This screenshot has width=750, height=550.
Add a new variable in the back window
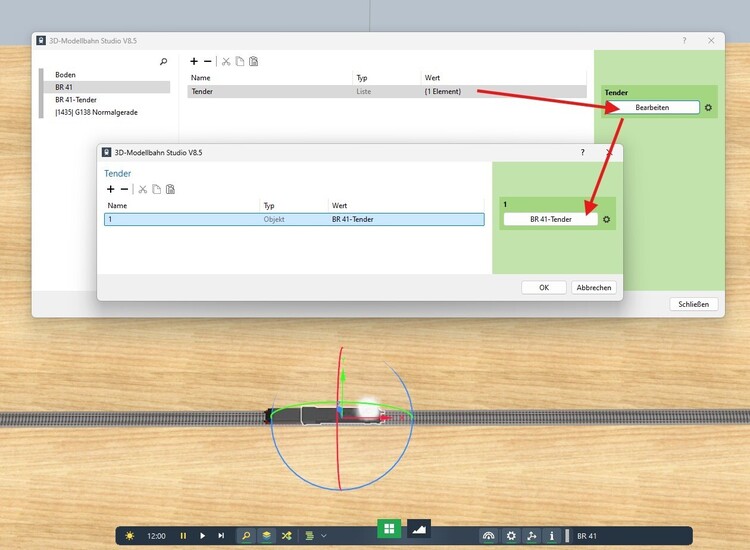click(x=194, y=61)
